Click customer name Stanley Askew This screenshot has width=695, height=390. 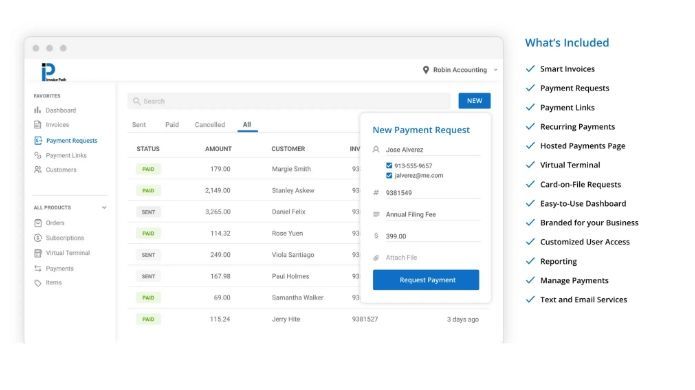pyautogui.click(x=293, y=191)
